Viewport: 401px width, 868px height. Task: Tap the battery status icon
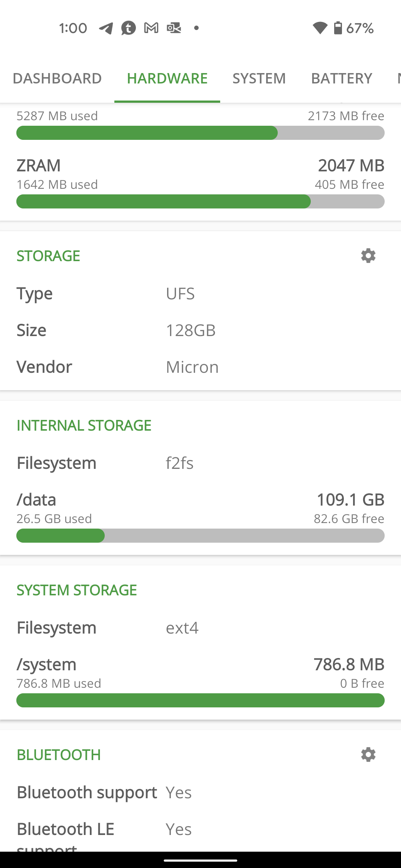(x=338, y=28)
